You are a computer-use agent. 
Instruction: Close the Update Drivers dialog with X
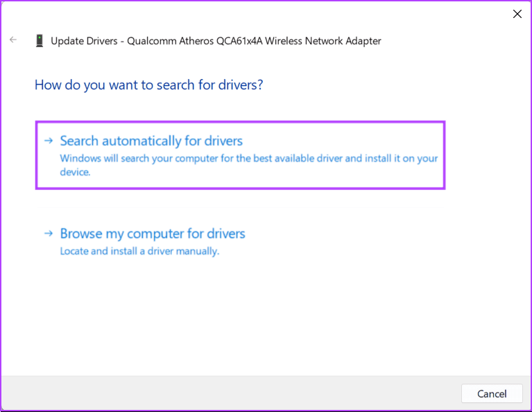click(x=517, y=14)
